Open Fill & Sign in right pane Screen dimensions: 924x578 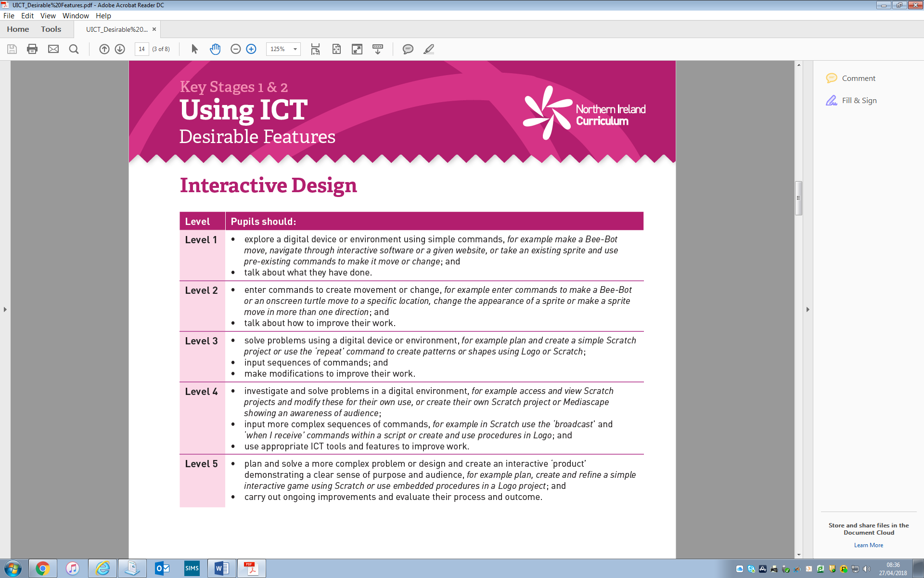pyautogui.click(x=851, y=100)
